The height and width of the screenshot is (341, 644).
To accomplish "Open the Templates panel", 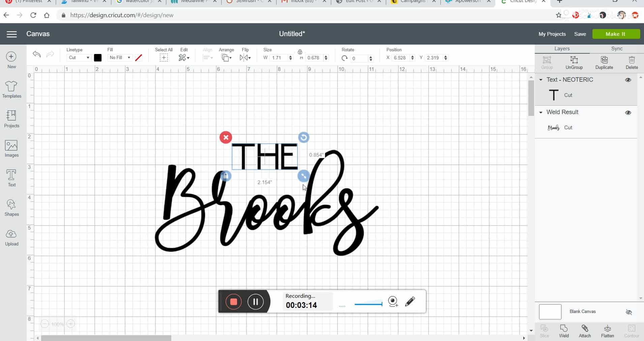I will coord(11,89).
